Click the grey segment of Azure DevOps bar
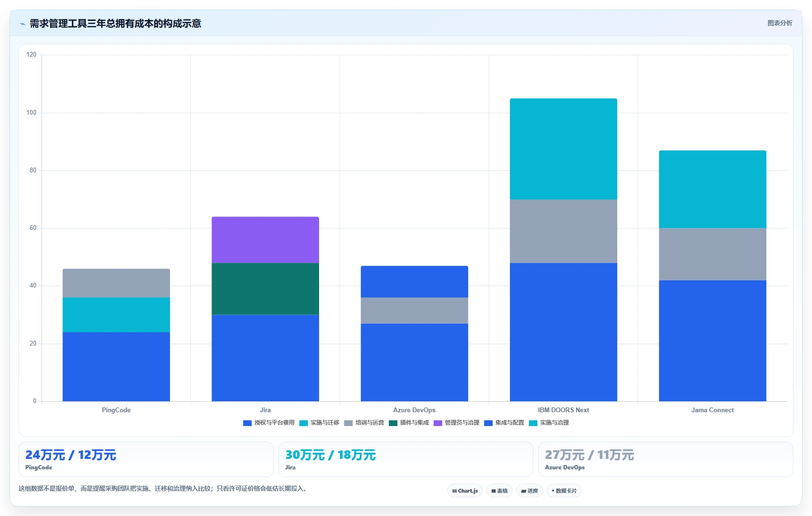The width and height of the screenshot is (812, 516). (414, 310)
